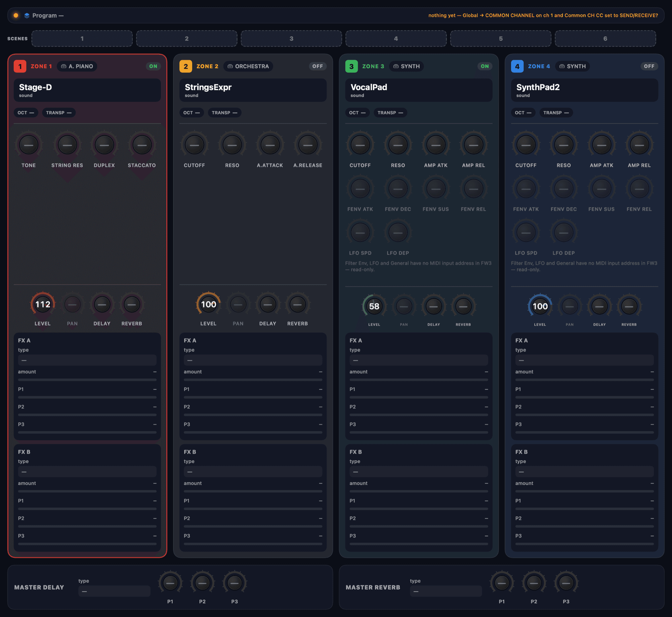The height and width of the screenshot is (617, 672).
Task: Open Master Delay type dropdown
Action: pyautogui.click(x=114, y=591)
